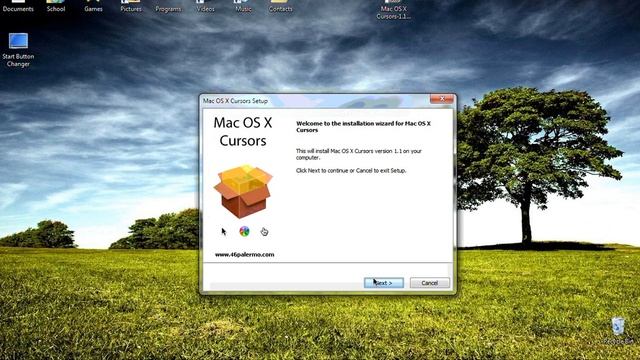640x360 pixels.
Task: Open the Contacts desktop folder
Action: (x=280, y=6)
